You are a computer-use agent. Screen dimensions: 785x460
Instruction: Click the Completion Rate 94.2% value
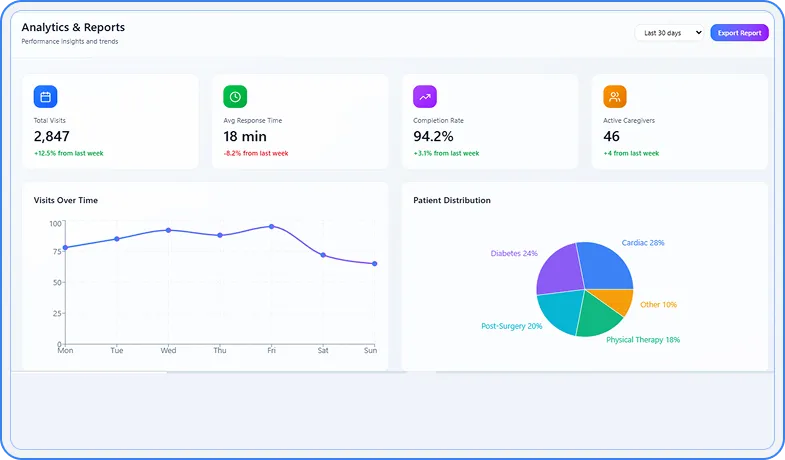point(433,136)
